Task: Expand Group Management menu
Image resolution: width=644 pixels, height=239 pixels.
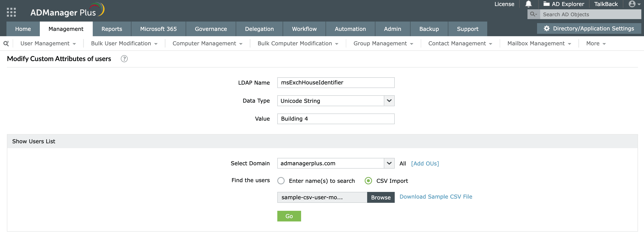Action: 383,44
